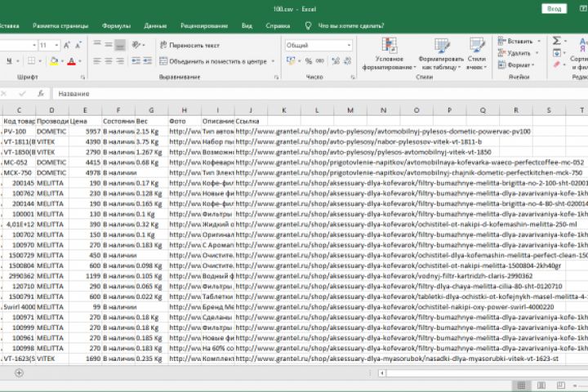
Task: Open Выравнивание group dialog launcher
Action: [276, 78]
